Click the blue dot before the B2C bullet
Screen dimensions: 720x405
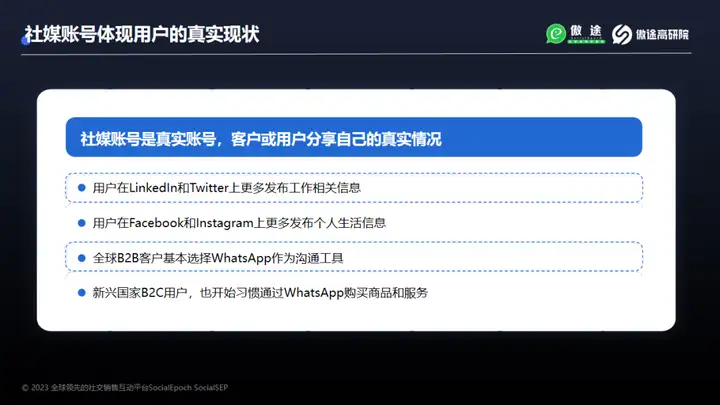pyautogui.click(x=82, y=293)
